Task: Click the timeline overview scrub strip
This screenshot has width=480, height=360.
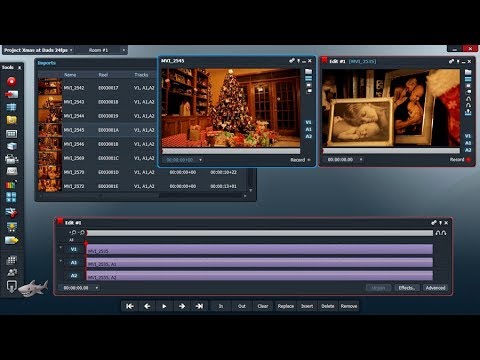Action: 260,233
